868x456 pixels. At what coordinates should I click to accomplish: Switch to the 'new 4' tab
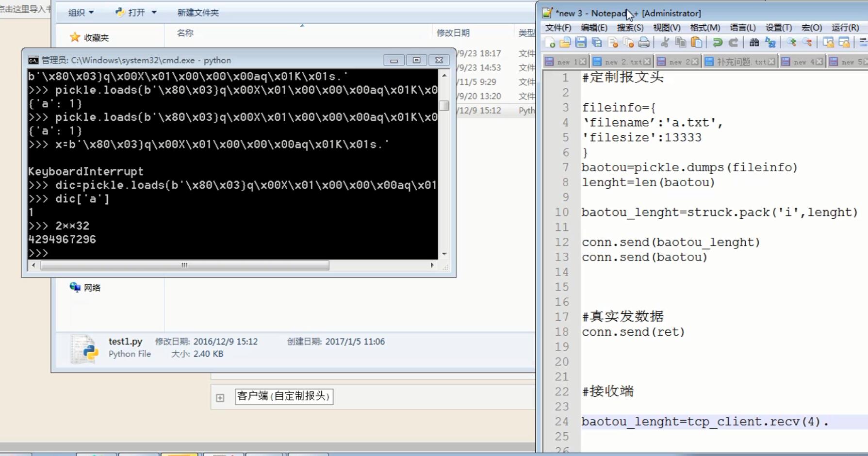(802, 62)
